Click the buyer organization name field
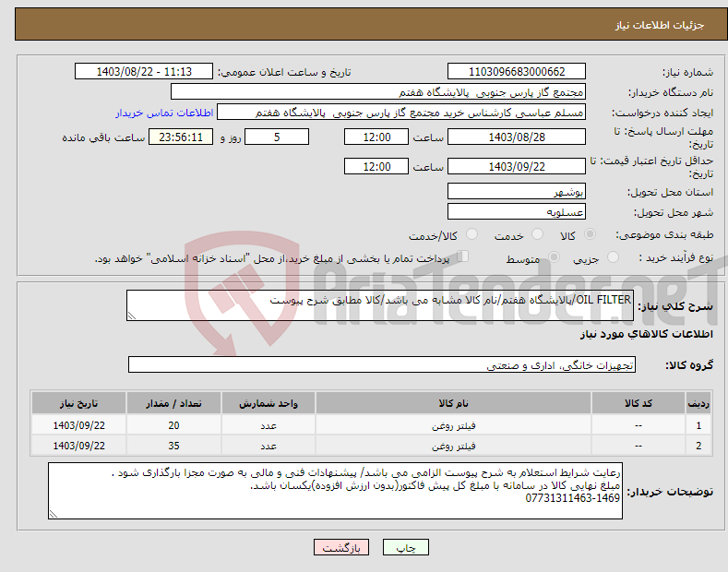Image resolution: width=728 pixels, height=572 pixels. (x=378, y=92)
